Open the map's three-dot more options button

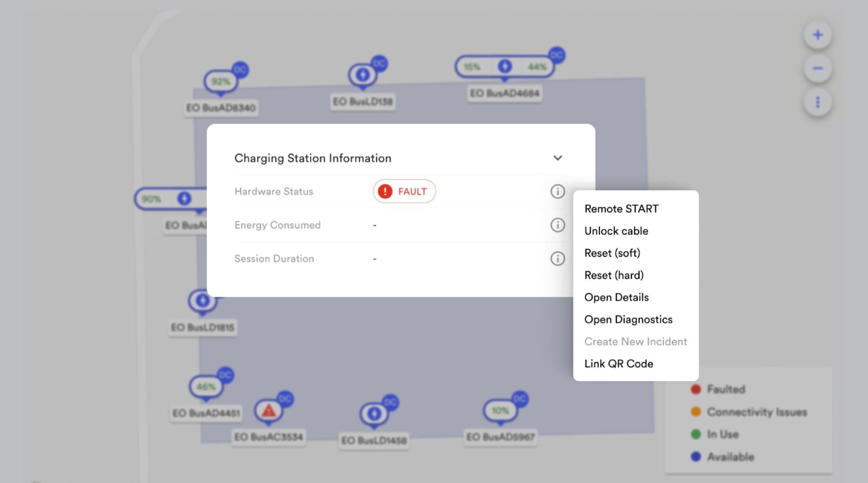(x=817, y=102)
